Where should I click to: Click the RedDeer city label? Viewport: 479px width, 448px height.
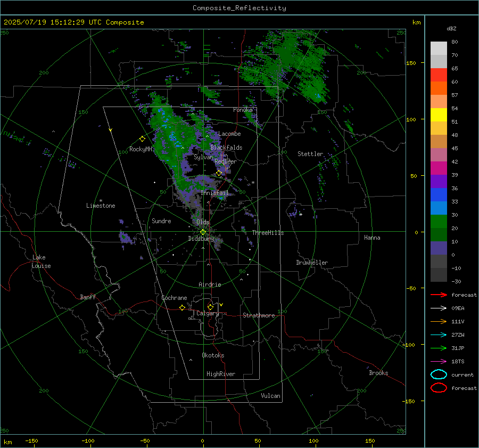coord(226,161)
